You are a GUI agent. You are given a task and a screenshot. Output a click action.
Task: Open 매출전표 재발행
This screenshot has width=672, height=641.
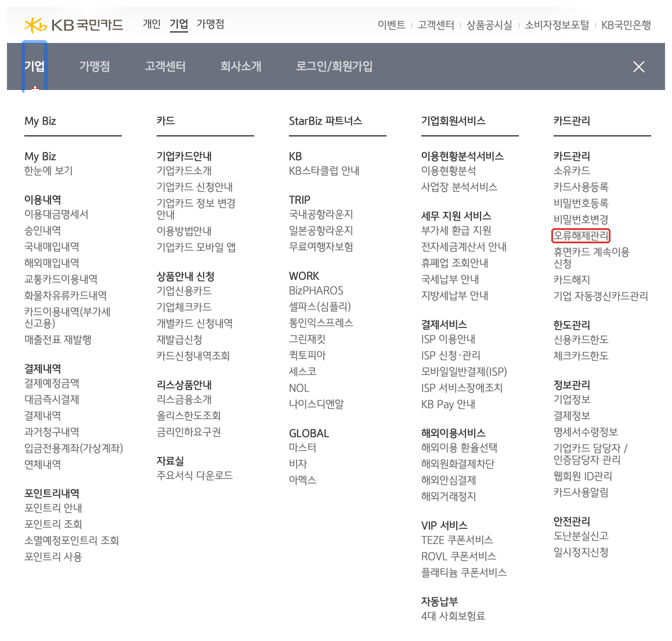pyautogui.click(x=58, y=340)
